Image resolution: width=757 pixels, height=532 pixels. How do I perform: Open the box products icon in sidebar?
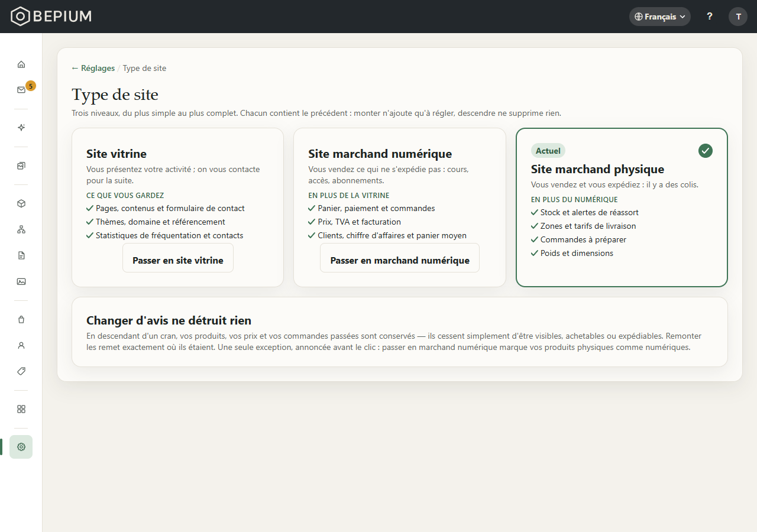(21, 203)
